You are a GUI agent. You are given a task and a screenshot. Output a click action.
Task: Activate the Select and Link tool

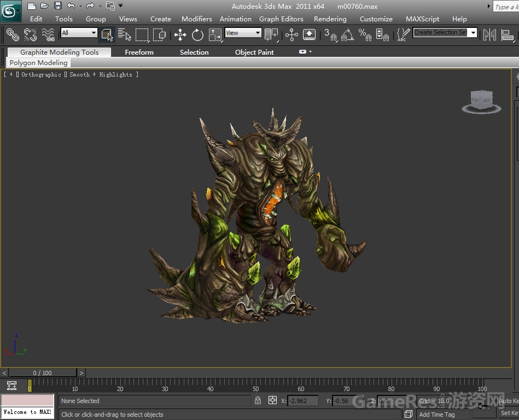pyautogui.click(x=13, y=35)
